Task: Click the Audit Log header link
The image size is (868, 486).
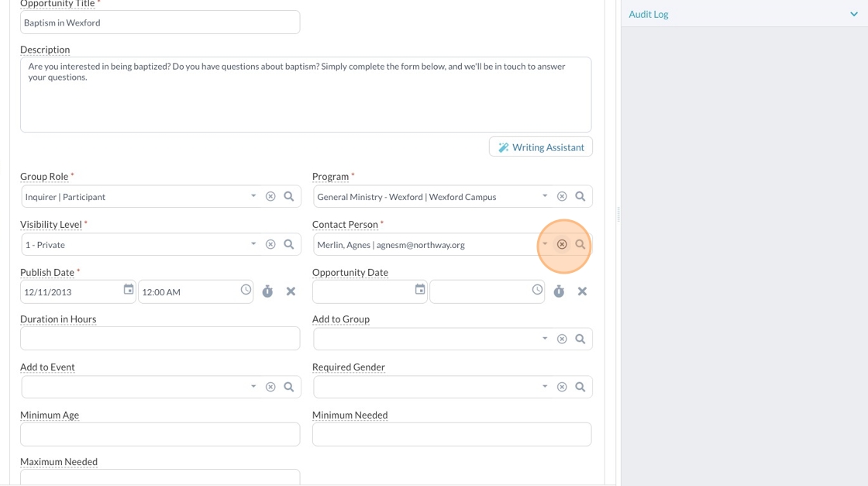Action: 649,14
